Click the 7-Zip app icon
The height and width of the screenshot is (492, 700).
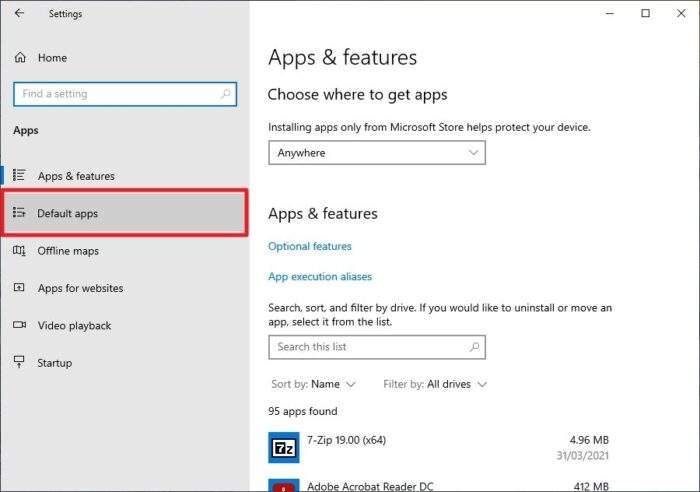(284, 447)
